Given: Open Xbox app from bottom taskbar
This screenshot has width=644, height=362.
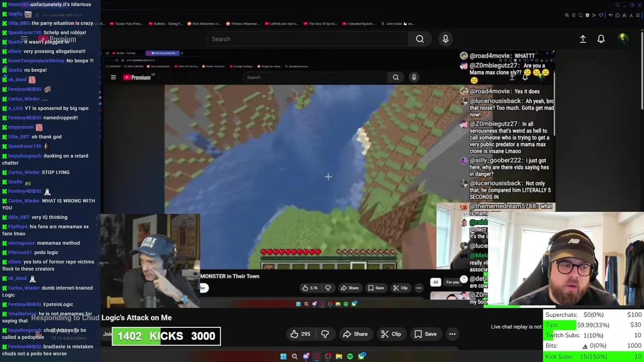Looking at the screenshot, I should pos(361,356).
